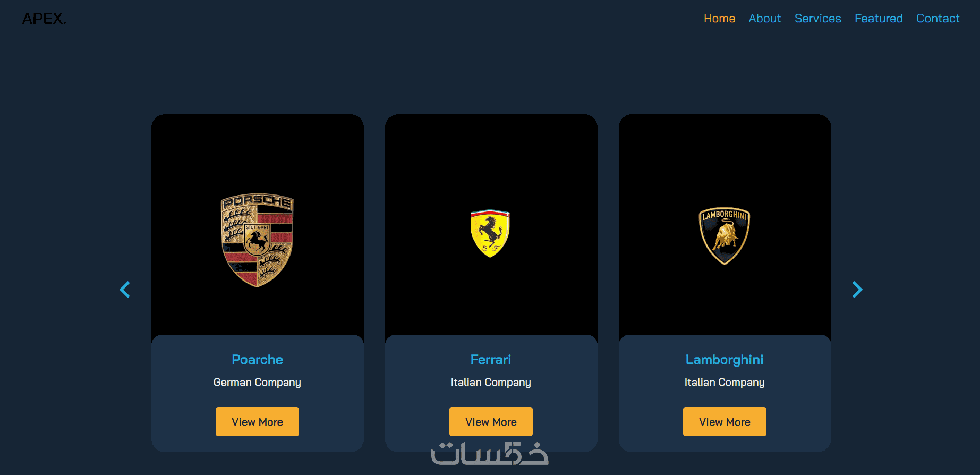Click View More under Lamborghini
Screen dimensions: 980x475
coord(725,422)
